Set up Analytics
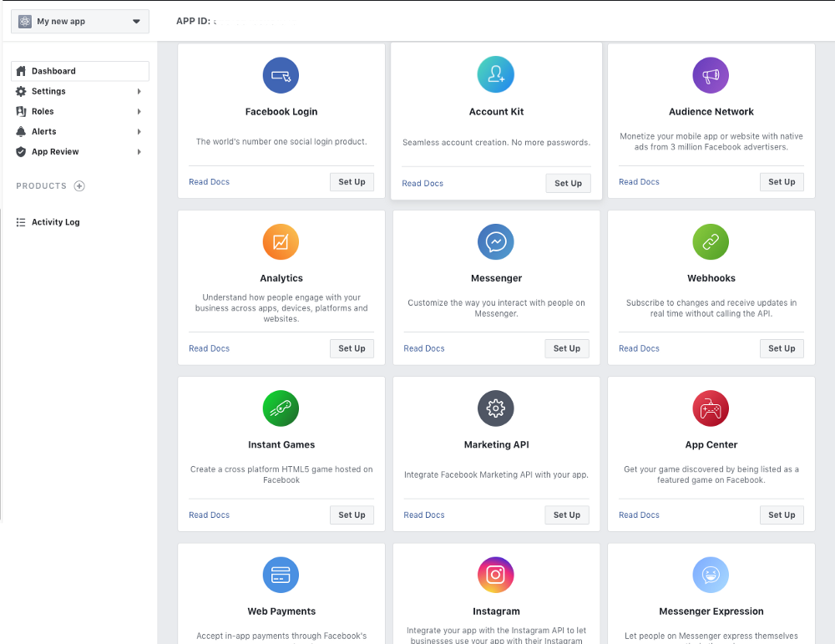835x644 pixels. coord(352,348)
